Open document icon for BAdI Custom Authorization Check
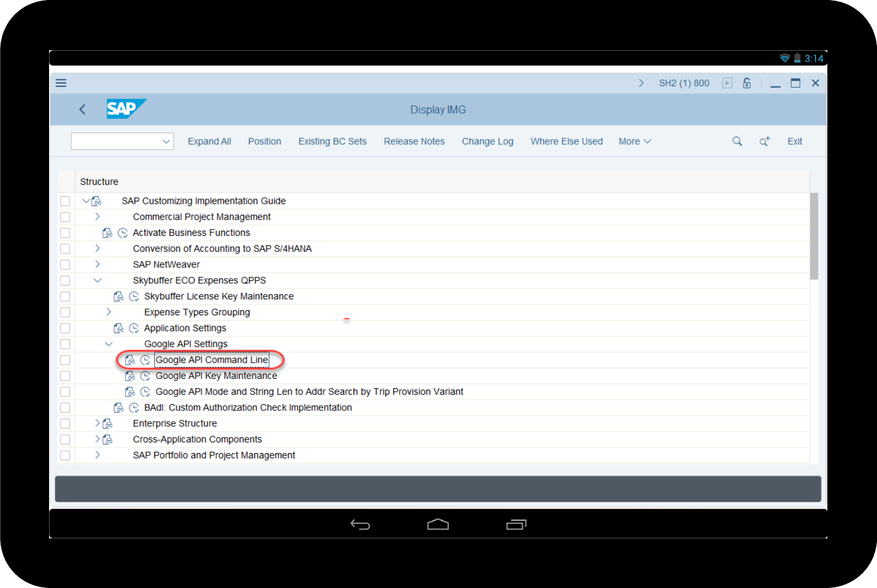The width and height of the screenshot is (877, 588). (119, 408)
